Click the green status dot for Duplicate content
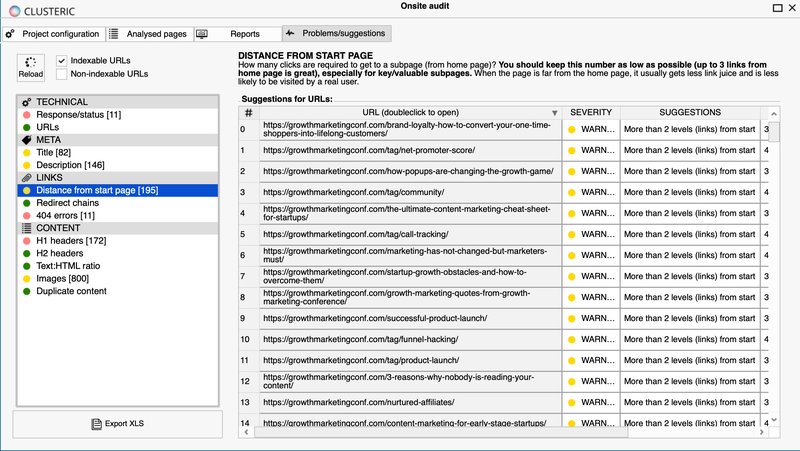800x451 pixels. [27, 291]
